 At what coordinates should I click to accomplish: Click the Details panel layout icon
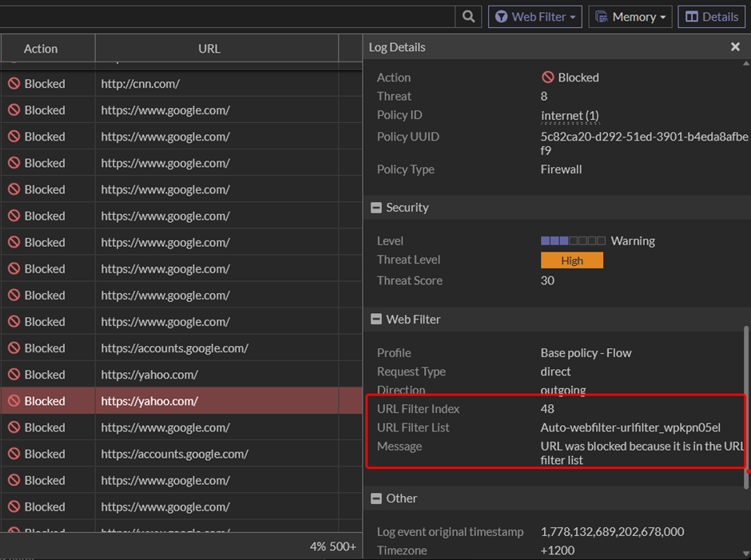click(692, 17)
